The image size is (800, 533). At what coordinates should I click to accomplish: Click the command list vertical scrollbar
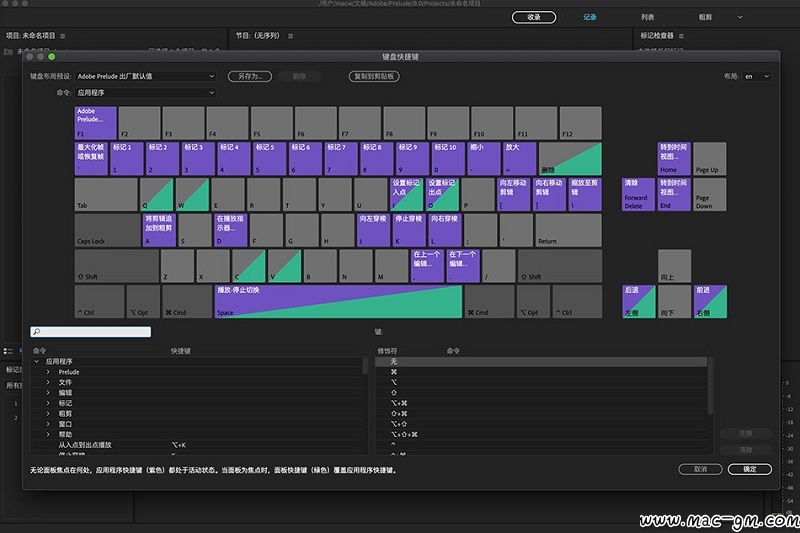[x=365, y=365]
